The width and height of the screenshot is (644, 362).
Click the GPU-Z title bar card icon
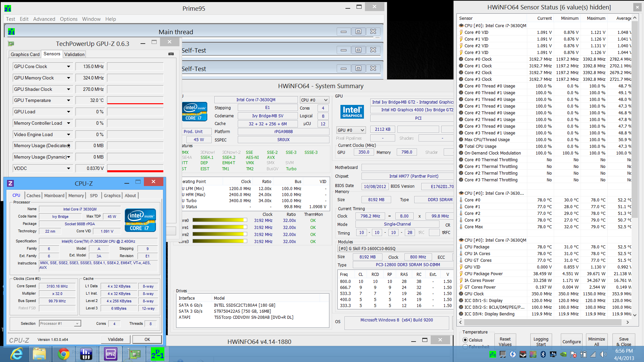pos(11,44)
